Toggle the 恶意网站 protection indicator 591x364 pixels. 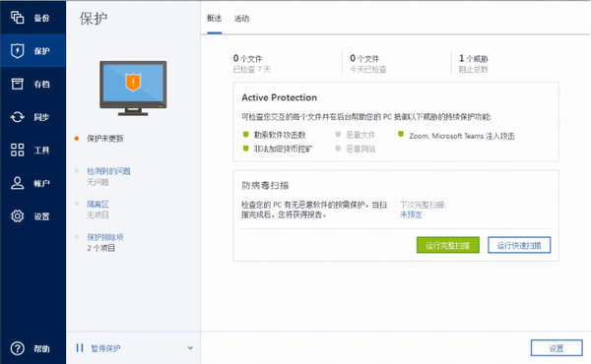point(338,149)
